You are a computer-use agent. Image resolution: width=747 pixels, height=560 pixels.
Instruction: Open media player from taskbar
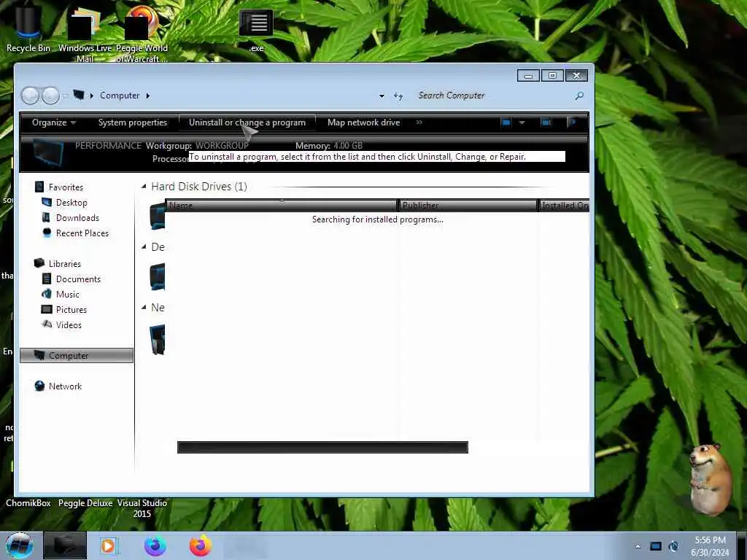coord(108,545)
